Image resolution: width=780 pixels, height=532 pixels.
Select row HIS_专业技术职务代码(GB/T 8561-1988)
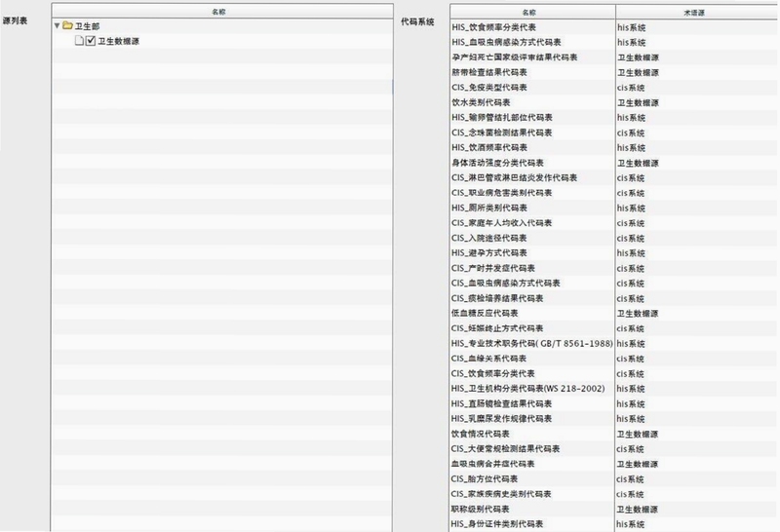pyautogui.click(x=614, y=344)
